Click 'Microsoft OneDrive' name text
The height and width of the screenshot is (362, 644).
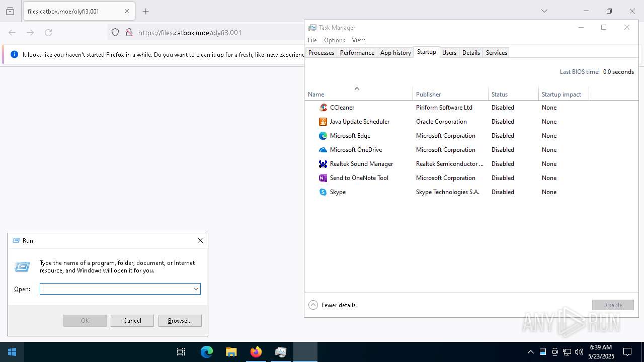[x=356, y=150]
